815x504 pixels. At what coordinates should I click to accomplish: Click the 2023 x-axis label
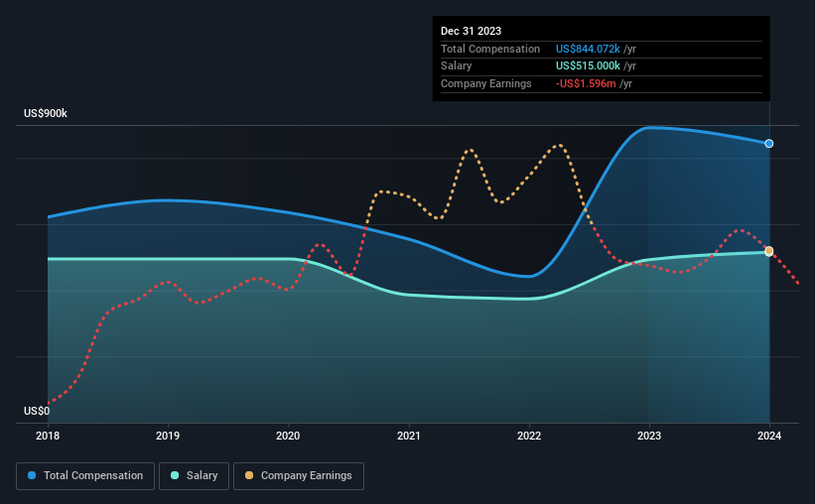649,436
